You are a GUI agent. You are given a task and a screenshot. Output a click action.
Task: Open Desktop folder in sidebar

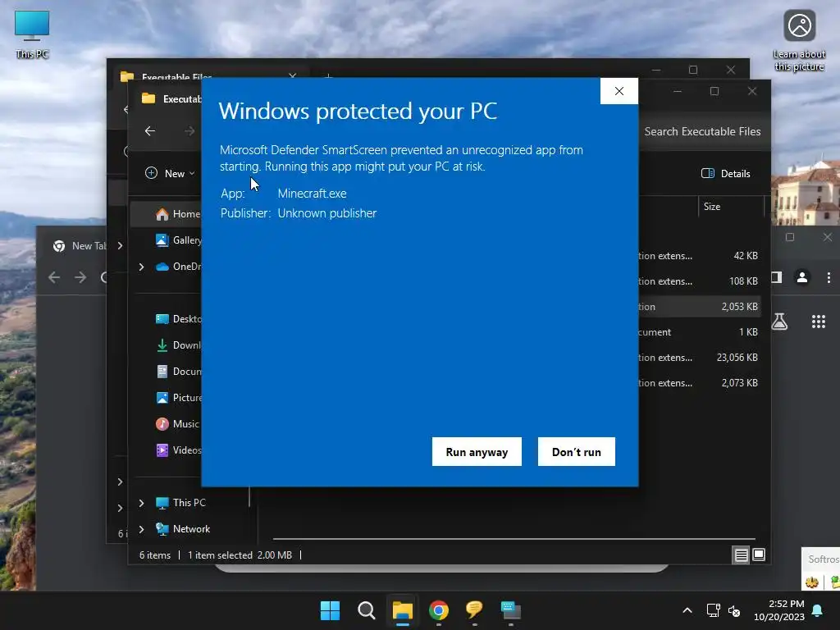[x=178, y=319]
